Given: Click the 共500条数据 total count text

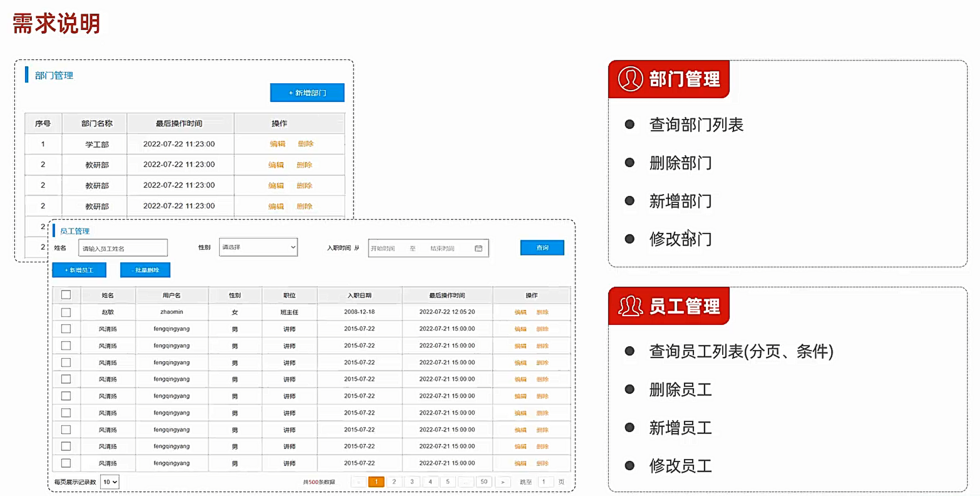Looking at the screenshot, I should tap(319, 482).
